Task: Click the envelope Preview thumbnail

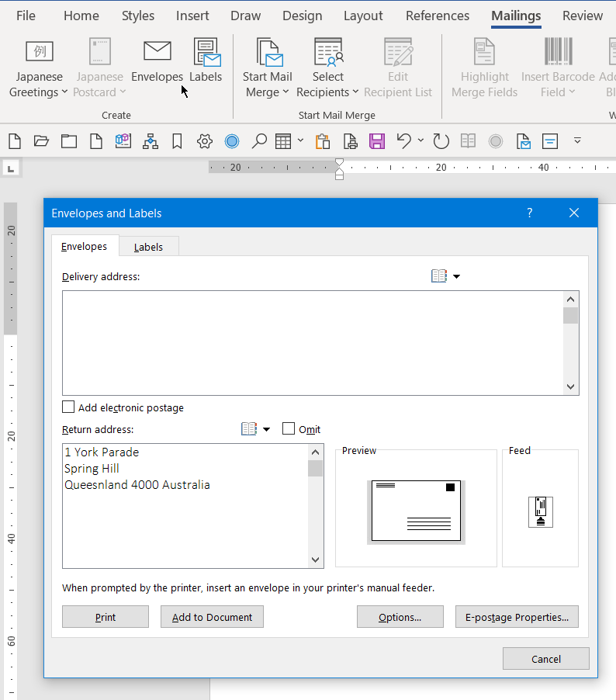Action: [416, 511]
